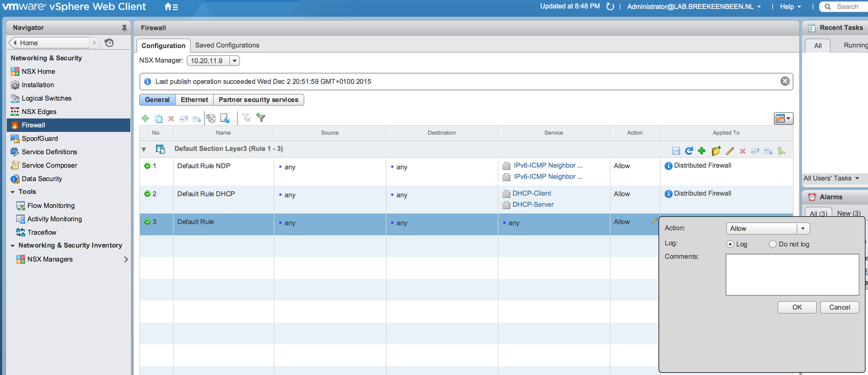Viewport: 868px width, 375px height.
Task: Select the Log radio button
Action: (730, 244)
